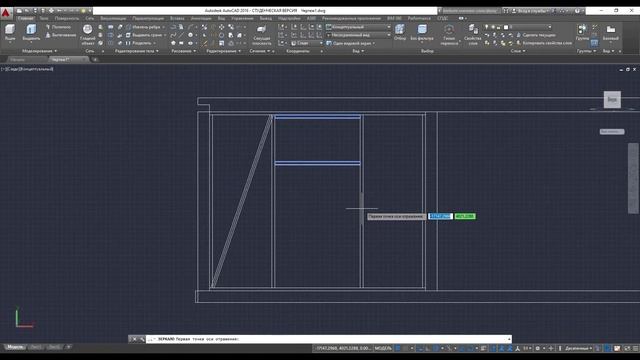Choose the Политело tool
The width and height of the screenshot is (640, 360).
(58, 27)
